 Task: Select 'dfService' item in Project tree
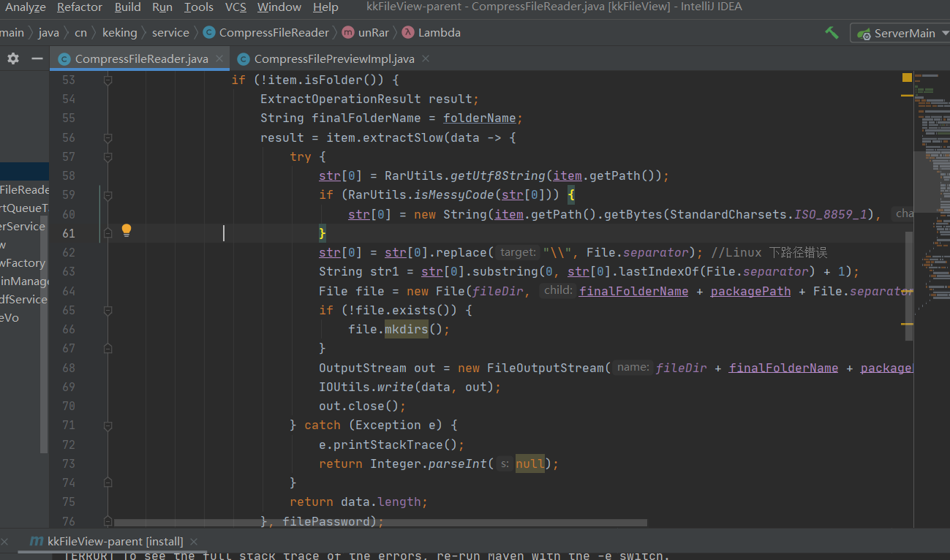[23, 300]
